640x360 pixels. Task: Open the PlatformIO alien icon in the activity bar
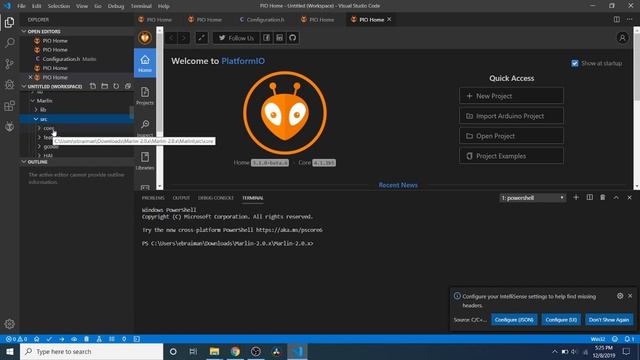[9, 127]
